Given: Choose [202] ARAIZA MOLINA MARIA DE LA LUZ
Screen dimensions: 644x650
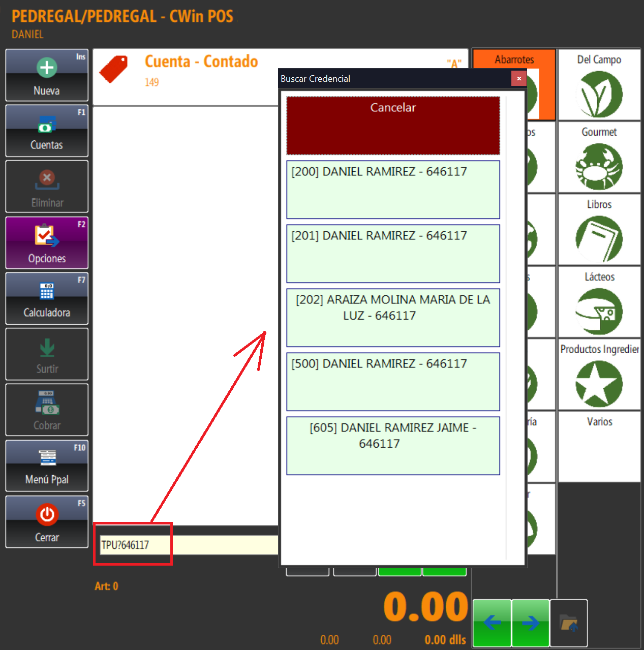Looking at the screenshot, I should pyautogui.click(x=393, y=318).
